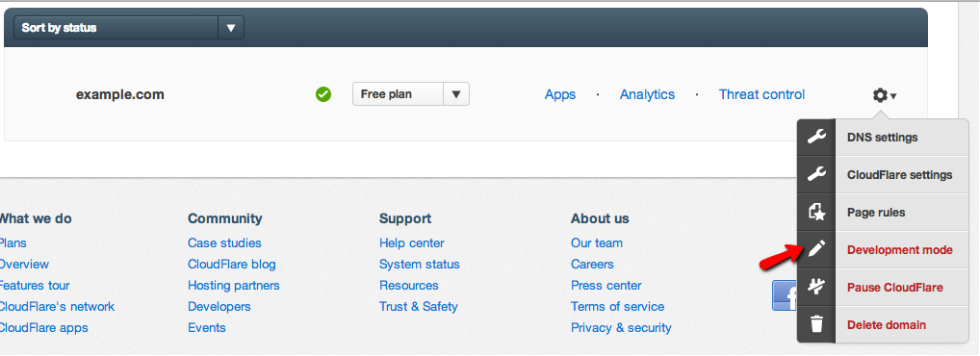Click the Community footer heading
The width and height of the screenshot is (980, 356).
(225, 218)
